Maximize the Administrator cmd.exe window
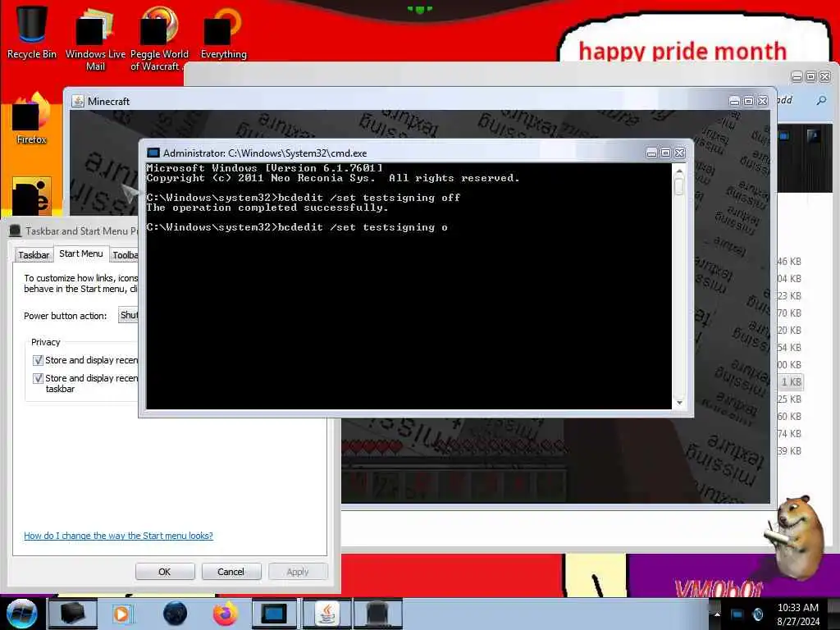The image size is (840, 630). (665, 153)
